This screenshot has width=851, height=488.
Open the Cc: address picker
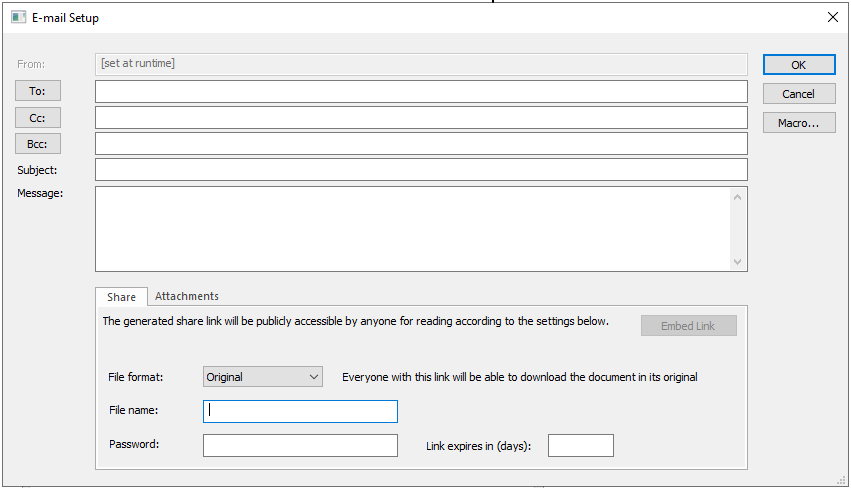37,118
